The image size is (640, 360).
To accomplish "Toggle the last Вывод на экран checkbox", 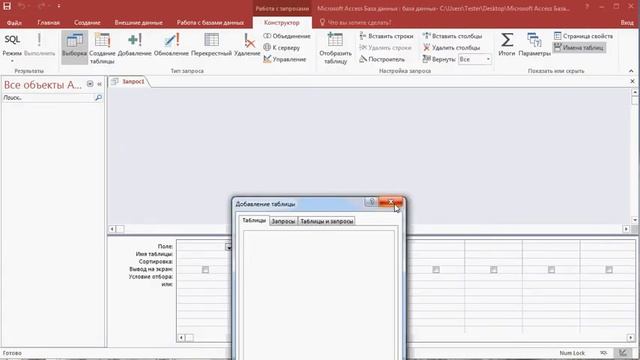I will [x=609, y=269].
